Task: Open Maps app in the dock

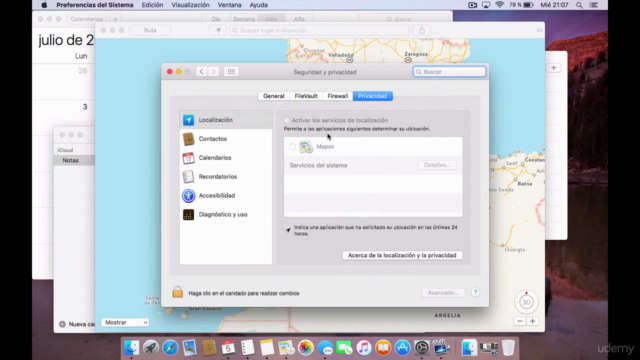Action: click(286, 348)
